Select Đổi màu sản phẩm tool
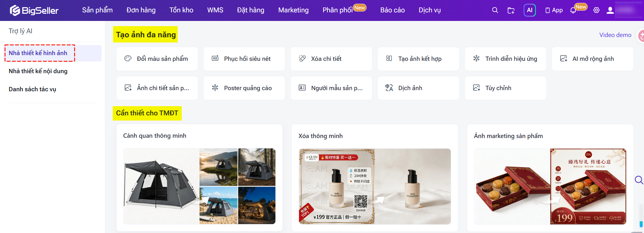Image resolution: width=644 pixels, height=233 pixels. point(157,59)
